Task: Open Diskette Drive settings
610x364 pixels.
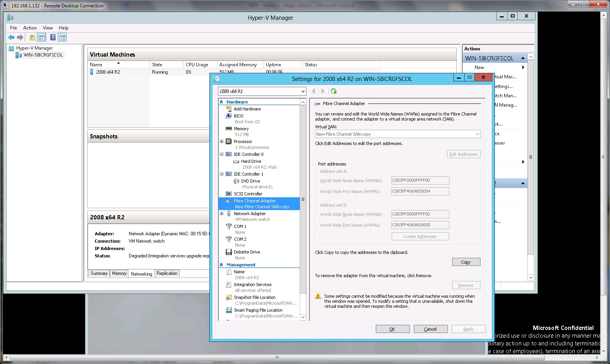Action: point(247,252)
